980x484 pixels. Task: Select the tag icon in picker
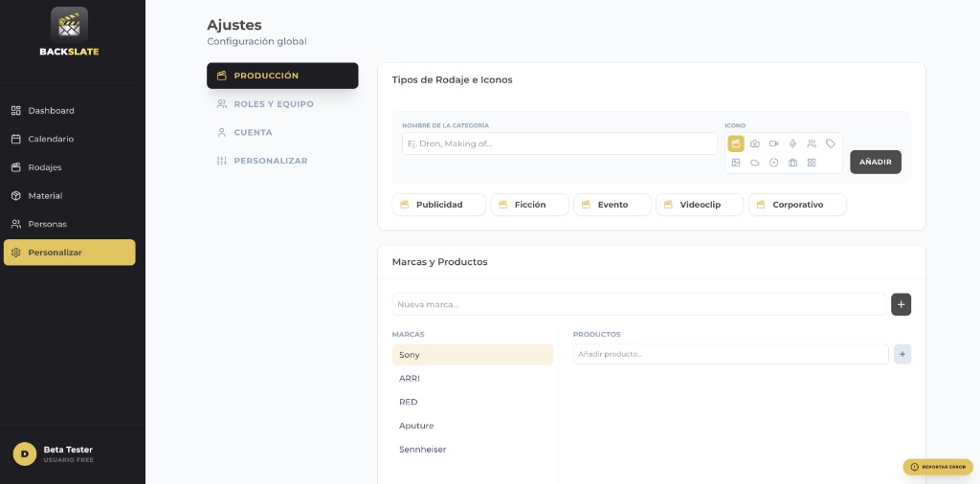tap(830, 143)
